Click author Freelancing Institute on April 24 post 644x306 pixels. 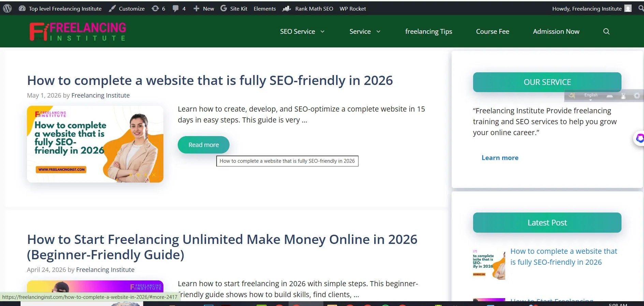pos(105,270)
